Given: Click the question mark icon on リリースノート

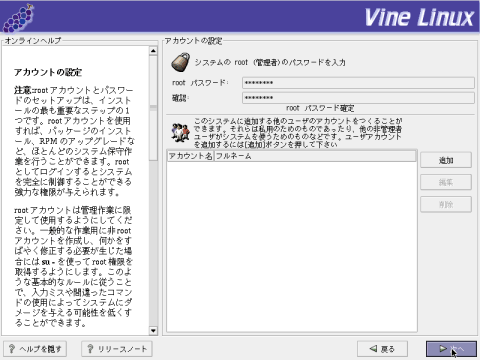Looking at the screenshot, I should tap(90, 349).
